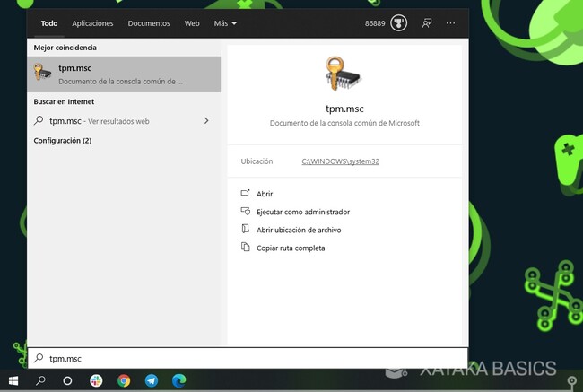
Task: Expand the Más filter dropdown
Action: tap(225, 23)
